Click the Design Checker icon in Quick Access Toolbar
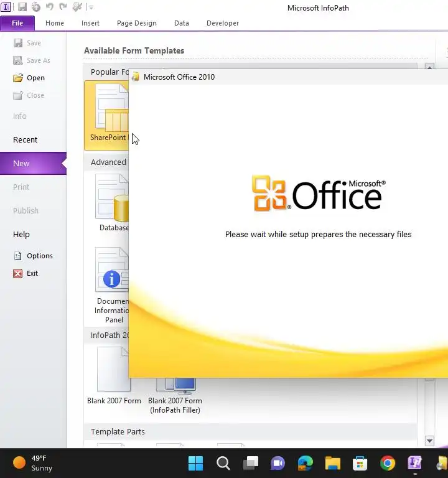The width and height of the screenshot is (448, 478). click(x=77, y=7)
